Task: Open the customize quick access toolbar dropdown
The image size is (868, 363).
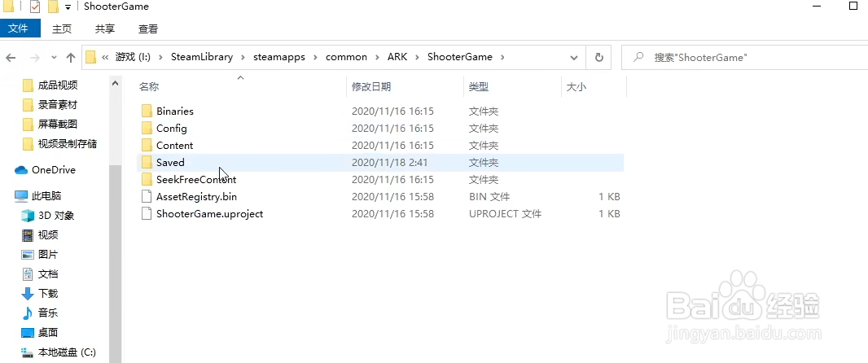Action: [x=68, y=7]
